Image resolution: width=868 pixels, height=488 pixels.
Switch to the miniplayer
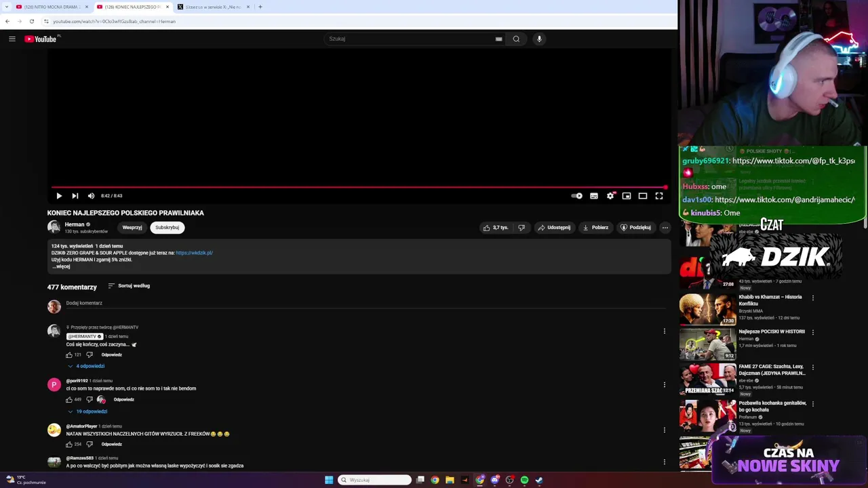coord(627,196)
